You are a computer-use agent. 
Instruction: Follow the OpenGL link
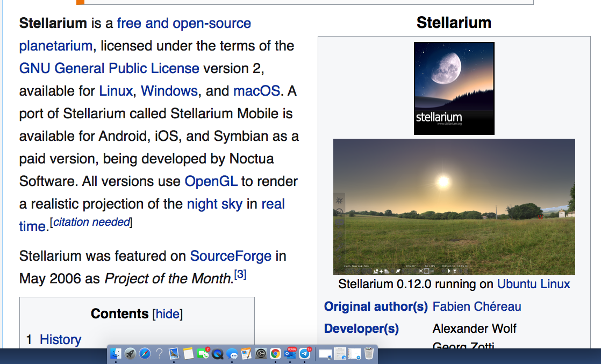(211, 181)
